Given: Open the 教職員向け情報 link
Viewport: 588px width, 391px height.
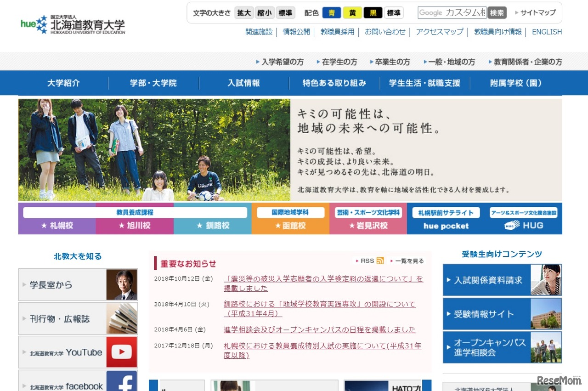Looking at the screenshot, I should [498, 32].
